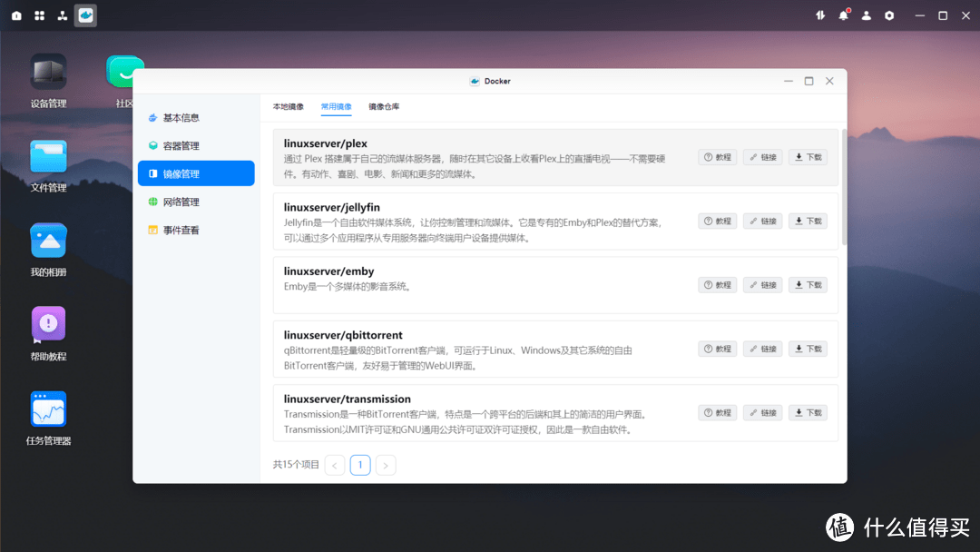Go to next page arrow in pagination
Viewport: 980px width, 552px height.
(386, 465)
